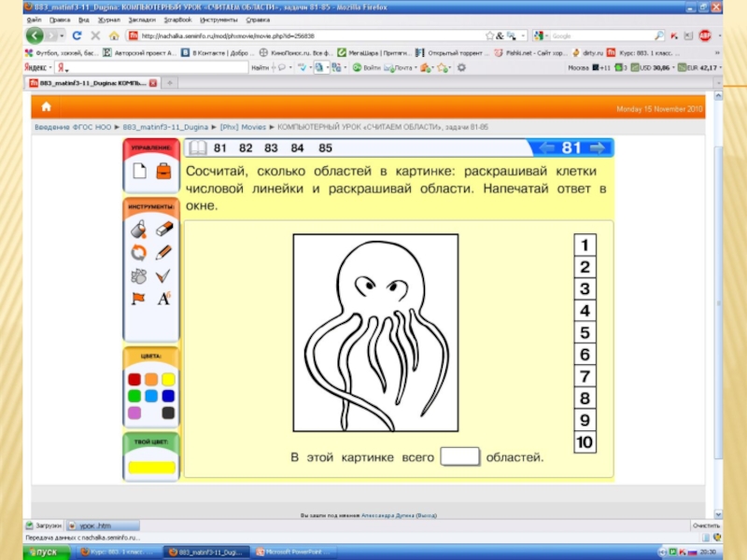Select the orange flag tool
747x560 pixels.
click(138, 299)
